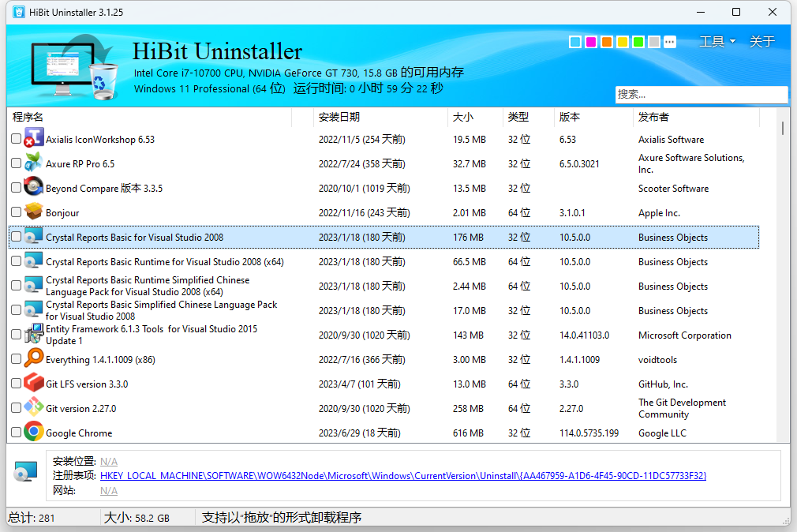Viewport: 797px width, 532px height.
Task: Sort by the 大小 column header
Action: [x=475, y=117]
